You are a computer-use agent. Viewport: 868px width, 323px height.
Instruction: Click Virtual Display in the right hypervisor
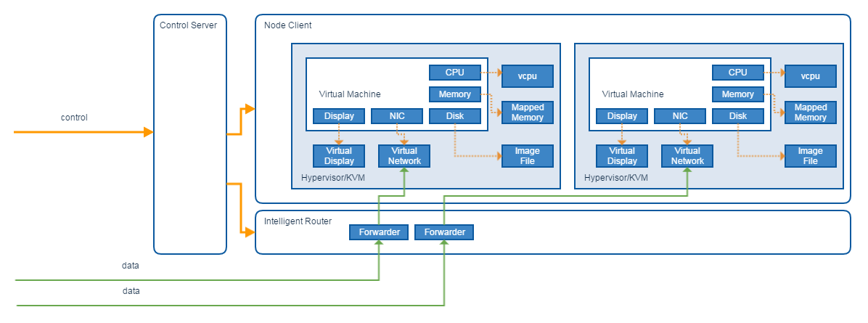tap(622, 156)
